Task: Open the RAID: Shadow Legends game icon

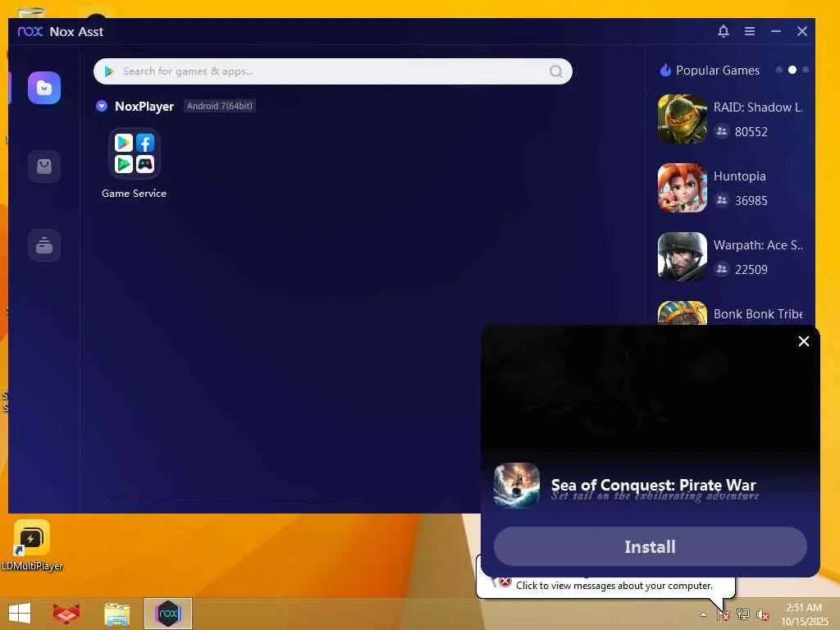Action: 682,119
